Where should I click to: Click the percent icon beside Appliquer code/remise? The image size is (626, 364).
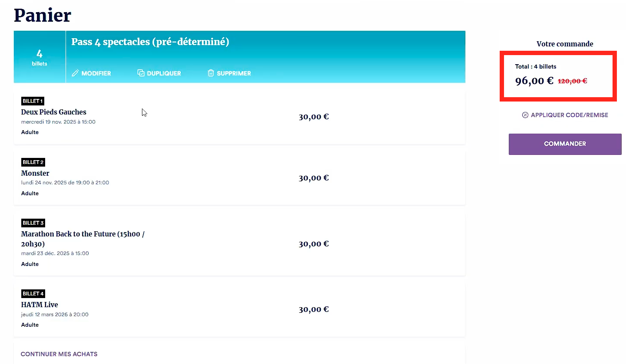click(525, 115)
